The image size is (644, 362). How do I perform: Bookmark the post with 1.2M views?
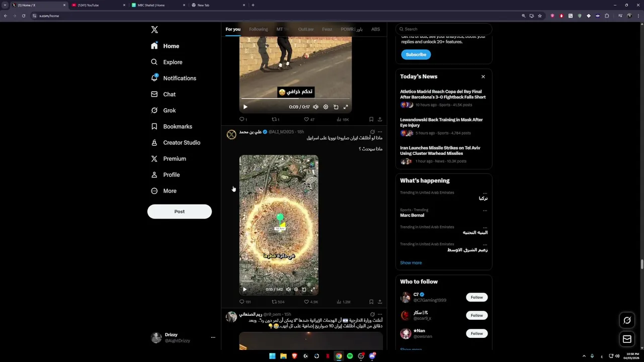pos(371,302)
